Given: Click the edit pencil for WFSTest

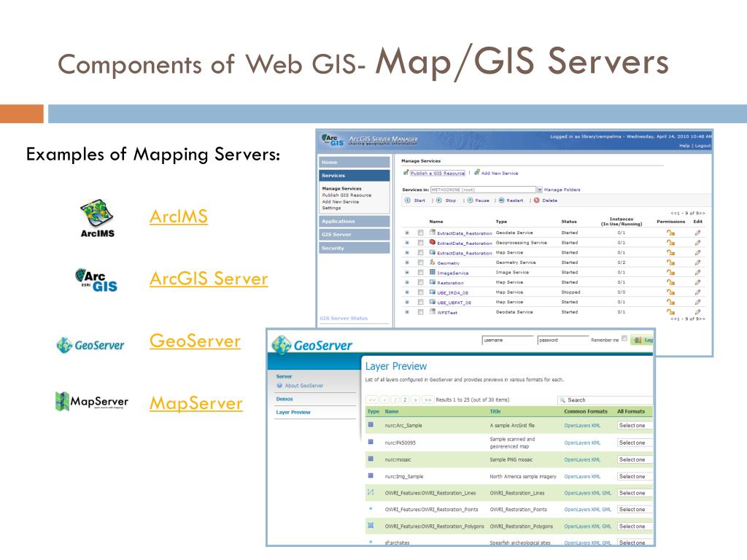Looking at the screenshot, I should [697, 312].
